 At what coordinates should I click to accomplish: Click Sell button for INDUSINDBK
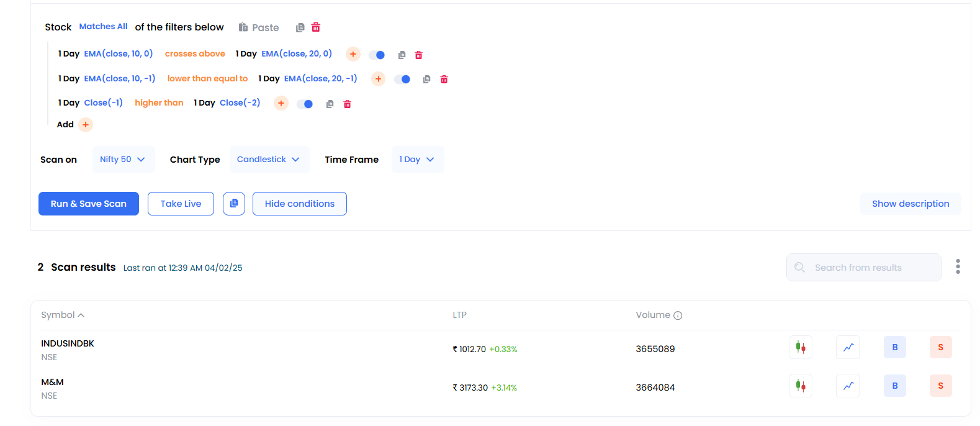[x=941, y=348]
